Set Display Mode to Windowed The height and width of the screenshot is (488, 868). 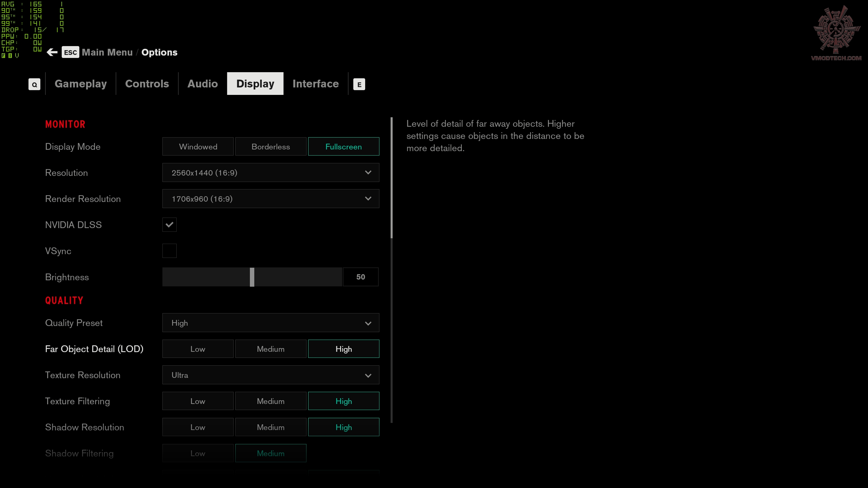[x=198, y=147]
